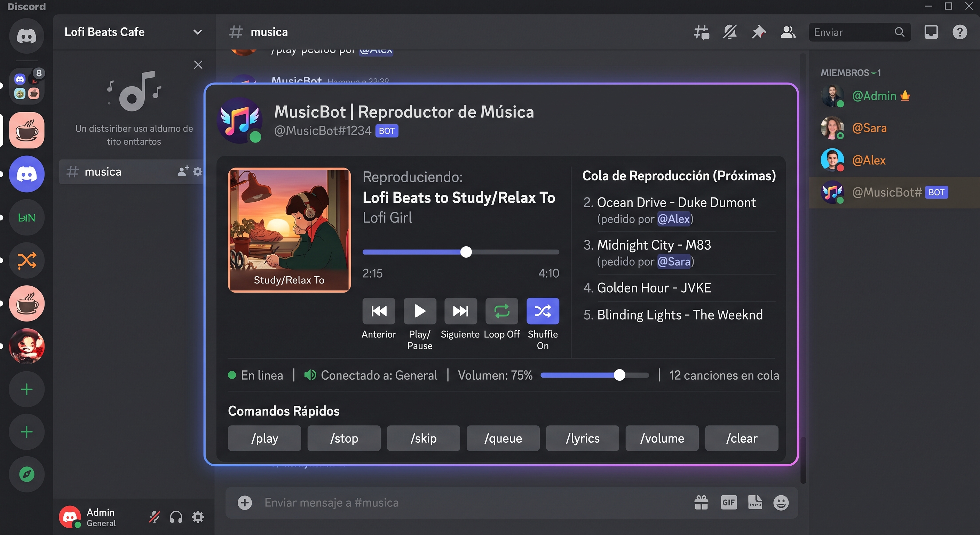Click the Conectado a: General speaker icon
The width and height of the screenshot is (980, 535).
[x=310, y=375]
